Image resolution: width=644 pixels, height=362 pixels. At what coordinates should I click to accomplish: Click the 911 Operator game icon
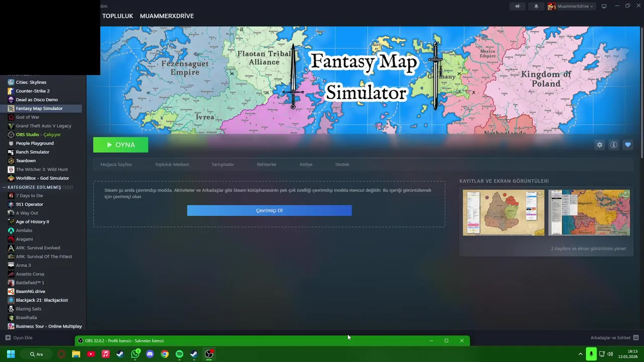(11, 204)
